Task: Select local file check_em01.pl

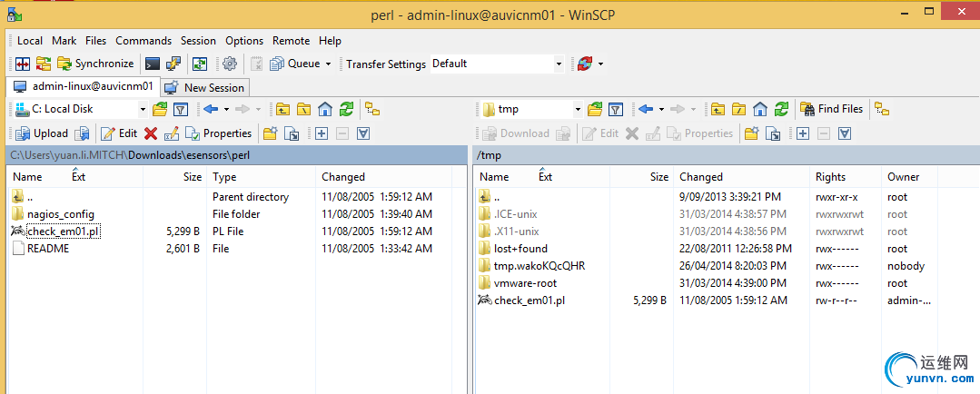Action: (x=64, y=231)
